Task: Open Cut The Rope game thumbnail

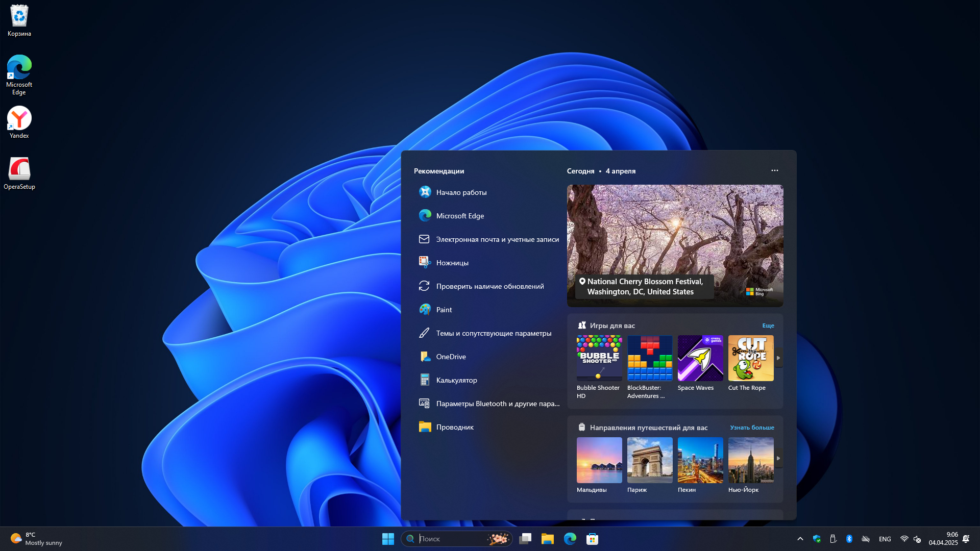Action: point(751,358)
